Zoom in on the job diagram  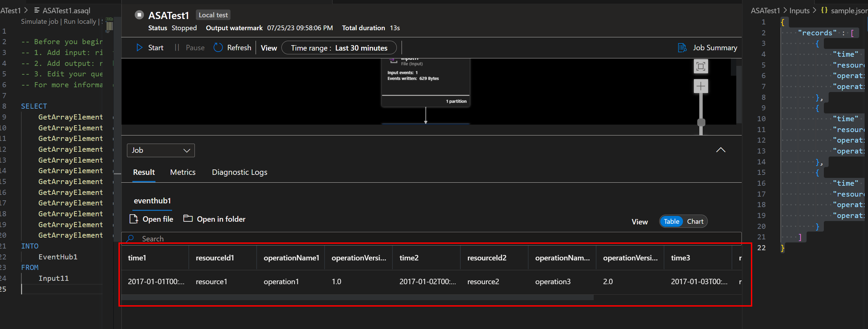[x=701, y=86]
